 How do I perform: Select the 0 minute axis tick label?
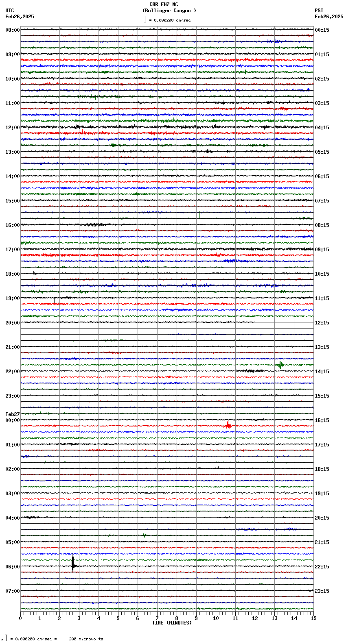[20, 618]
